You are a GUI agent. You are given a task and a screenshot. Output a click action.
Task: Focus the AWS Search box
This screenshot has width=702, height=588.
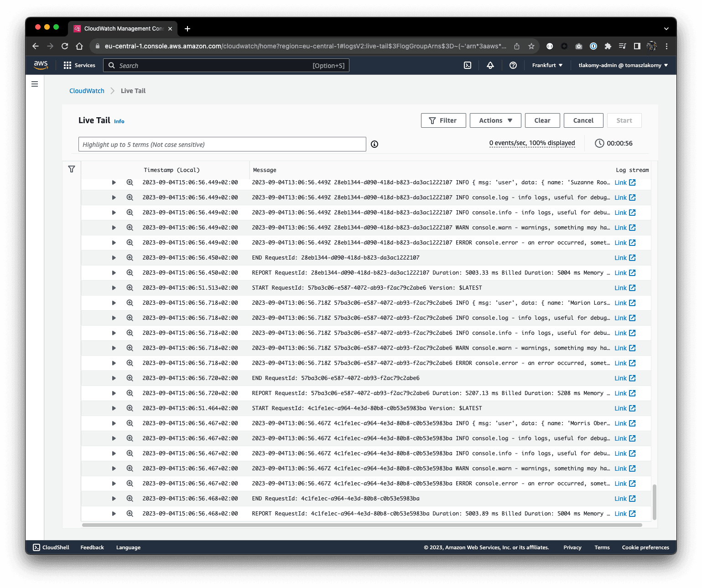tap(226, 65)
